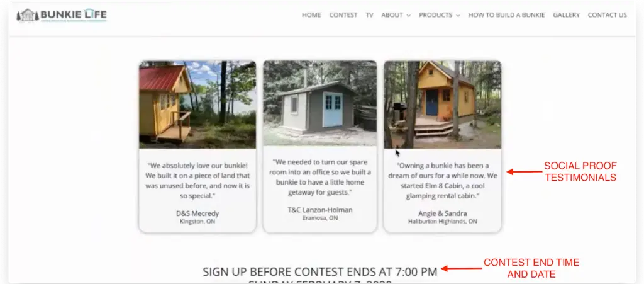Click the CONTEST END TIME AND DATE annotation
This screenshot has height=284, width=644.
coord(531,268)
